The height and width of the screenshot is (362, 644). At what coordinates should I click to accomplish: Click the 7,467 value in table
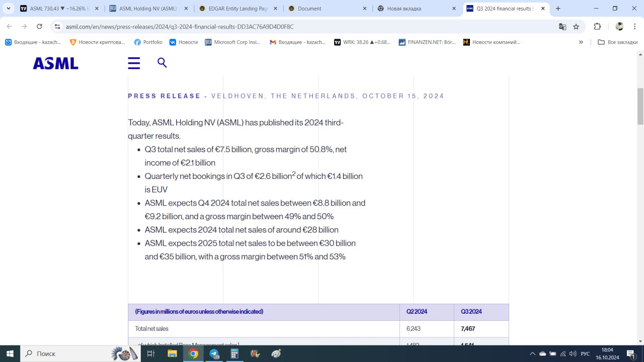click(x=468, y=329)
